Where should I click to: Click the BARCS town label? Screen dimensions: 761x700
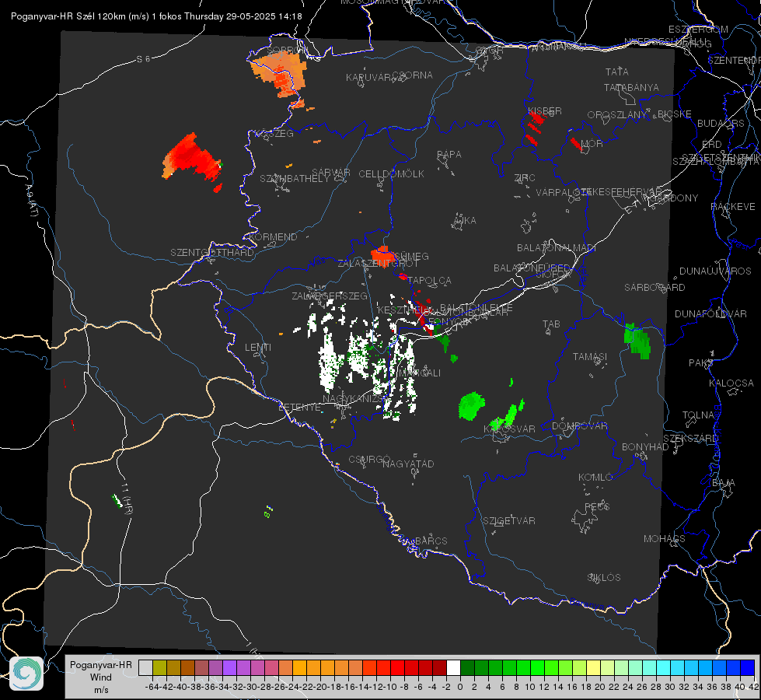[x=431, y=541]
